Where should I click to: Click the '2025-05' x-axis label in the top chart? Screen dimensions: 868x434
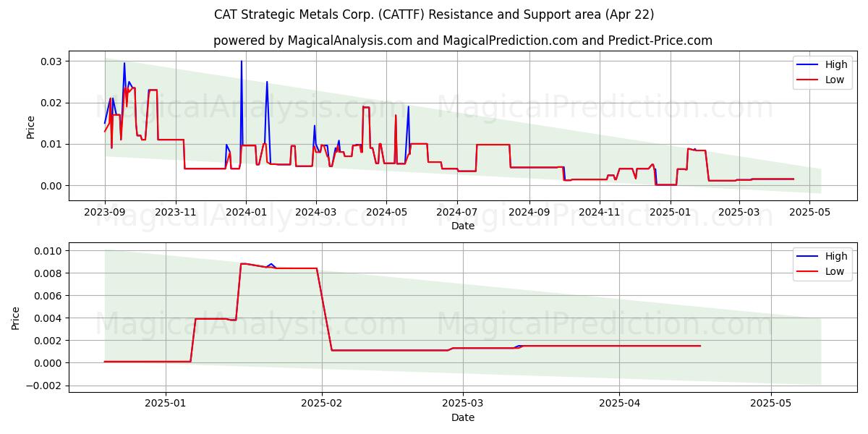810,213
